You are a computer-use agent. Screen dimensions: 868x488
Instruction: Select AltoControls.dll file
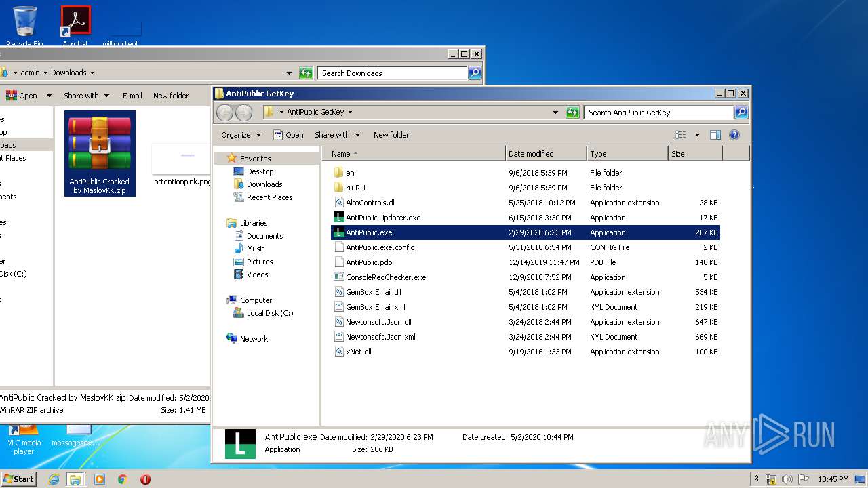tap(526, 203)
